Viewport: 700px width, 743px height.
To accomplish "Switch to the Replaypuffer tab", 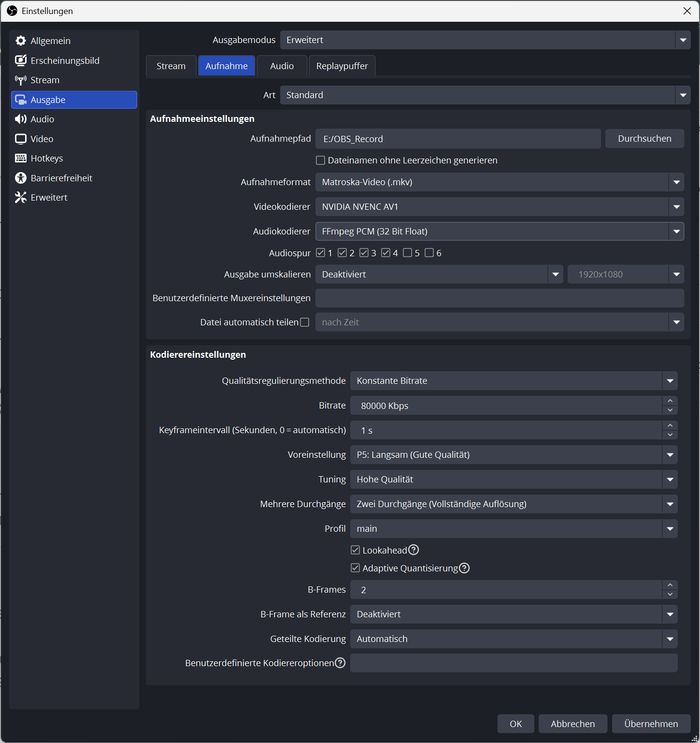I will (342, 66).
